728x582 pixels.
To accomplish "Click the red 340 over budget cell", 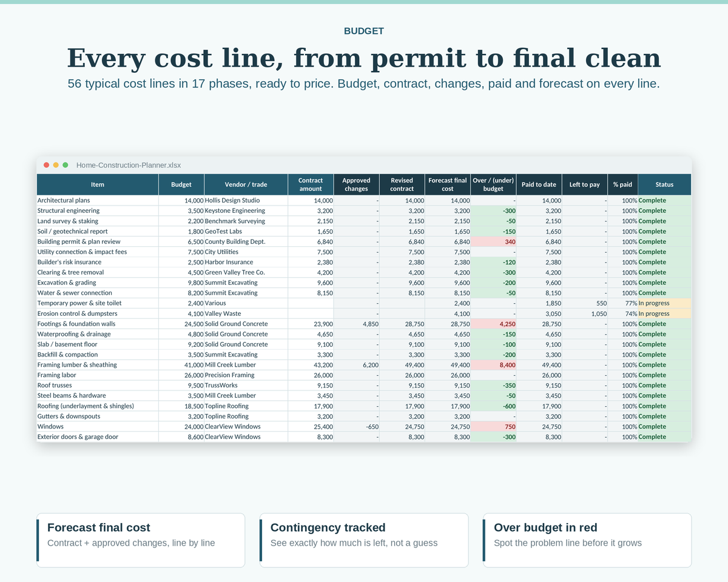I will 493,242.
